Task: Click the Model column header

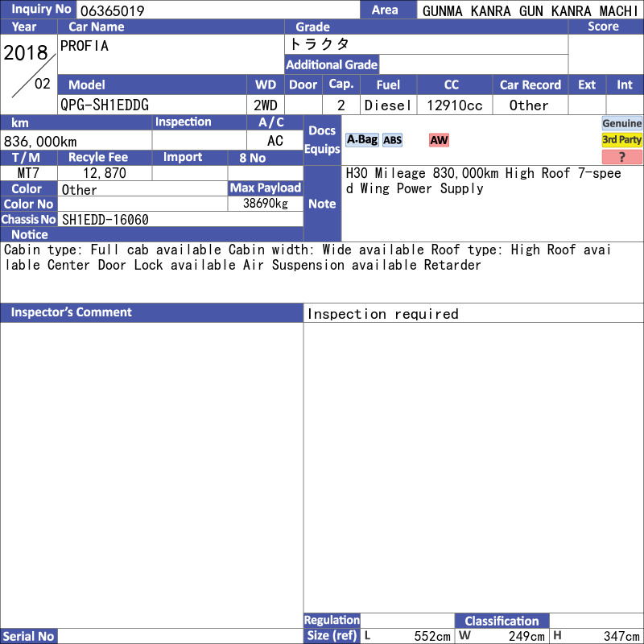Action: pyautogui.click(x=152, y=85)
